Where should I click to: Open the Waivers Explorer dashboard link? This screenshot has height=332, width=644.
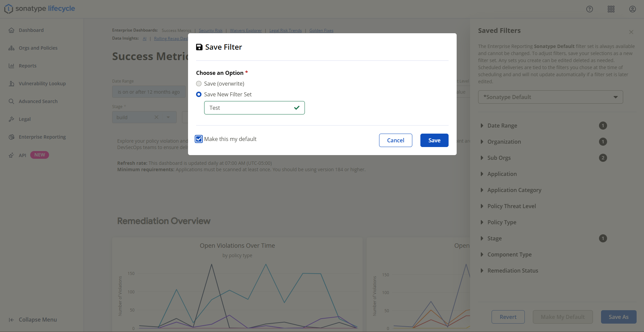pos(246,31)
